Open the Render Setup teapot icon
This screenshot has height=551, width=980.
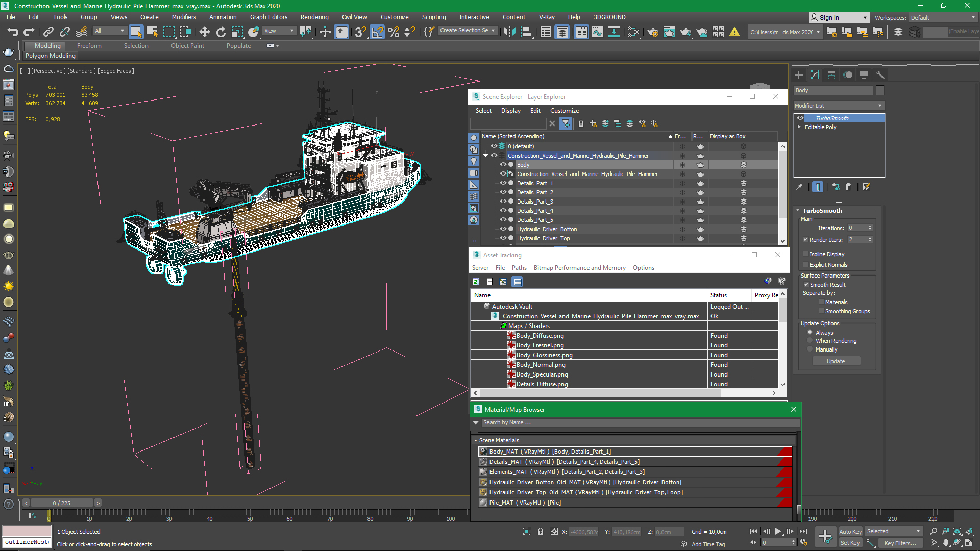pos(652,32)
